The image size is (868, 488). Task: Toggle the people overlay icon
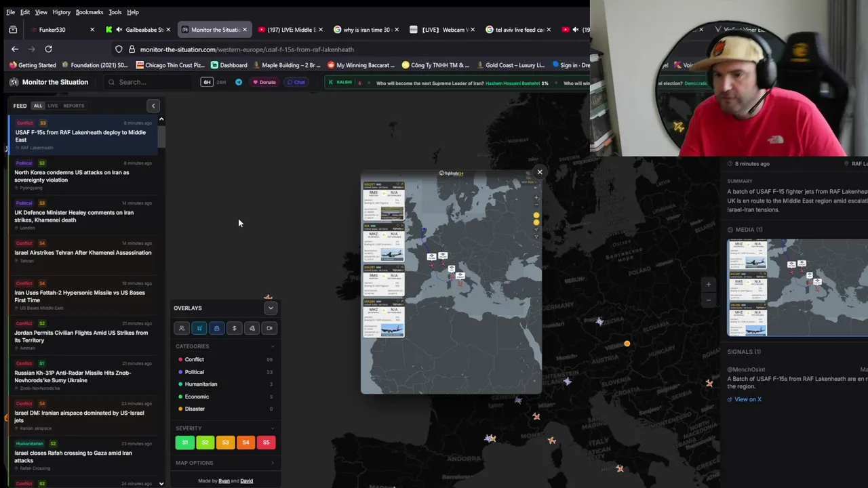click(182, 328)
